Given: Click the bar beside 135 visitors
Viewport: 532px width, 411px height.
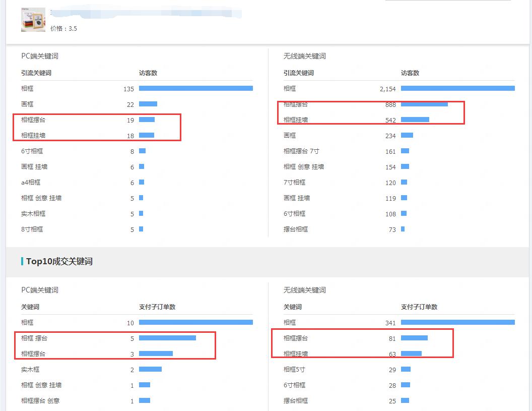Looking at the screenshot, I should pos(195,88).
